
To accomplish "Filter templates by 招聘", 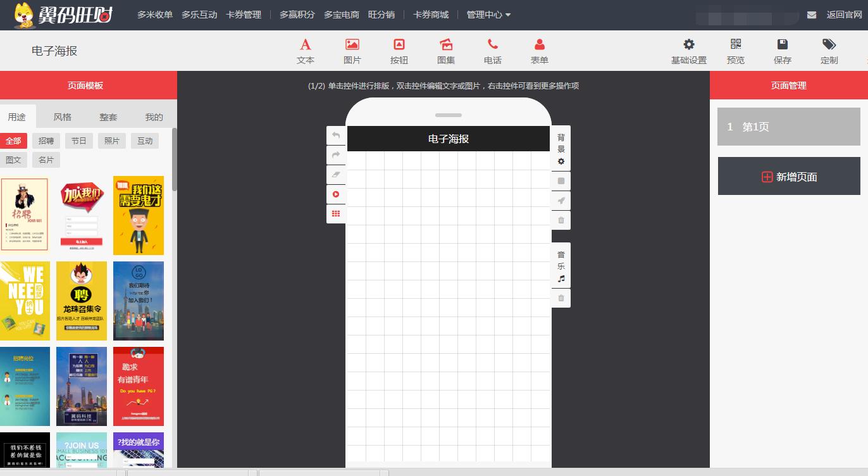I will (x=46, y=141).
